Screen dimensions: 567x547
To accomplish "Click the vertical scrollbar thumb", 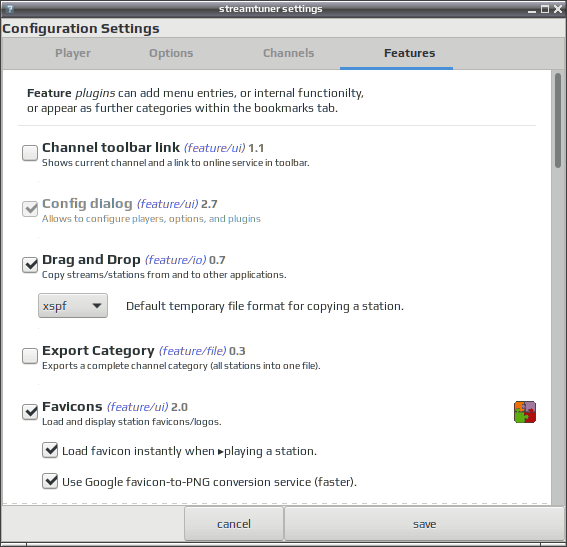I will pos(558,120).
